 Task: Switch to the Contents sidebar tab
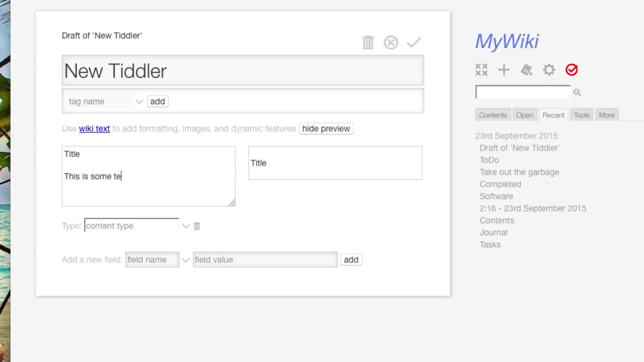point(493,115)
